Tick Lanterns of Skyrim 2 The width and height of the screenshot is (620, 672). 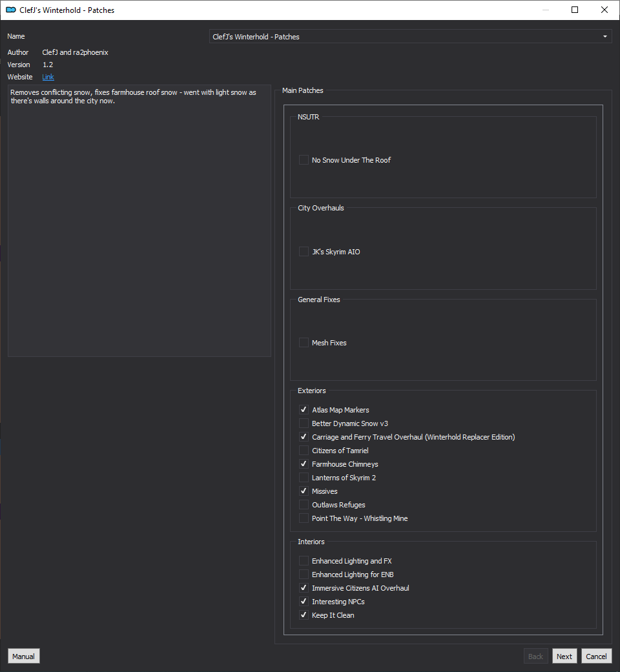[x=304, y=478]
